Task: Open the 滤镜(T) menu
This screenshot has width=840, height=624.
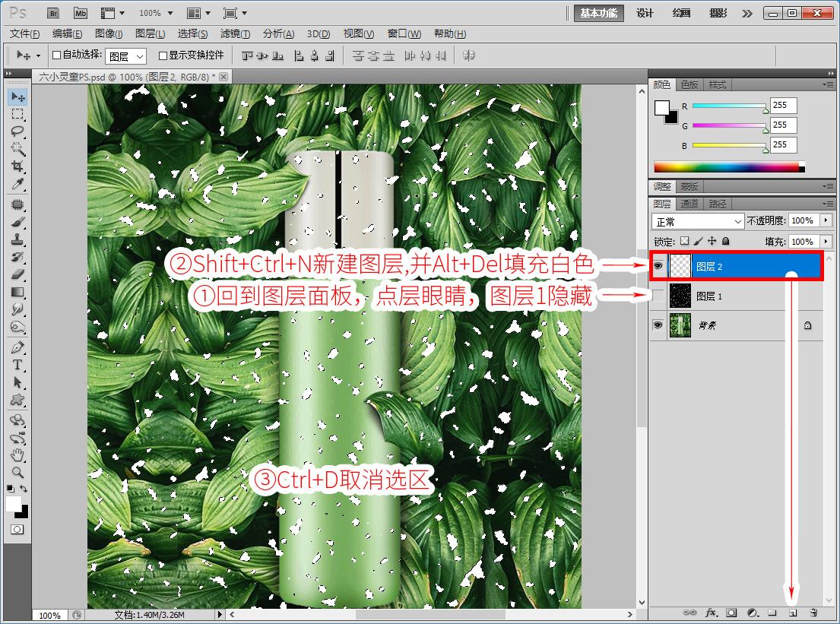Action: [x=235, y=33]
